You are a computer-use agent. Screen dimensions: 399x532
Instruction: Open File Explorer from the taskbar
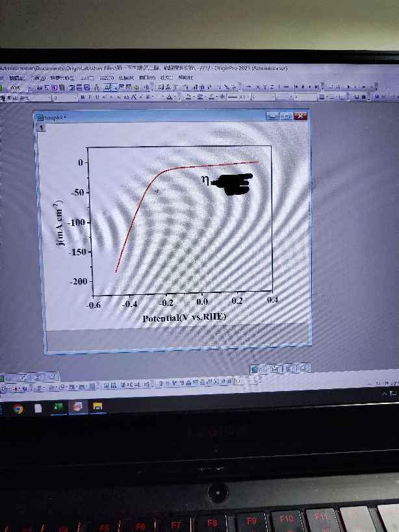pyautogui.click(x=97, y=408)
